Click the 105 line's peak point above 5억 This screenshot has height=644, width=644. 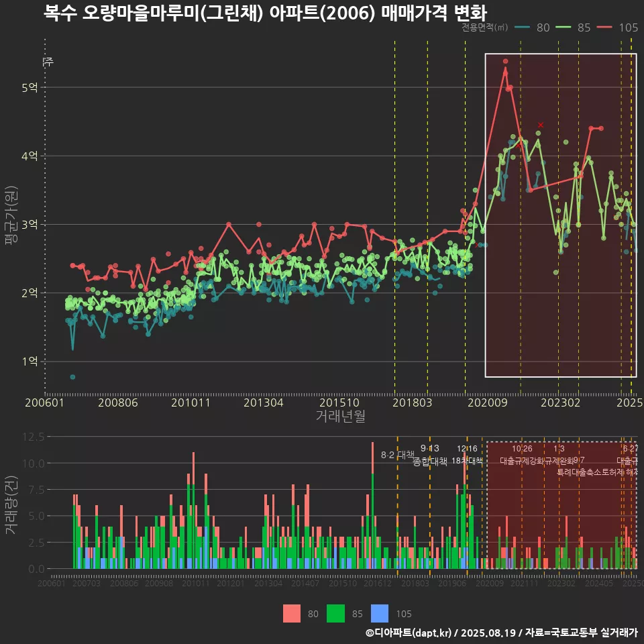[506, 61]
